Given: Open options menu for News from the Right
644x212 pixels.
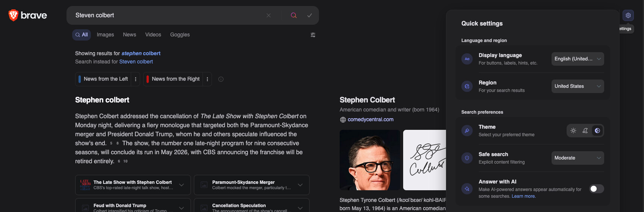Looking at the screenshot, I should [x=207, y=79].
